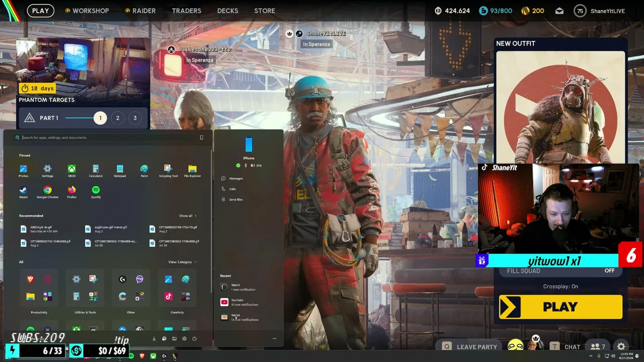Launch Paint from pinned apps
This screenshot has width=644, height=362.
[x=144, y=170]
